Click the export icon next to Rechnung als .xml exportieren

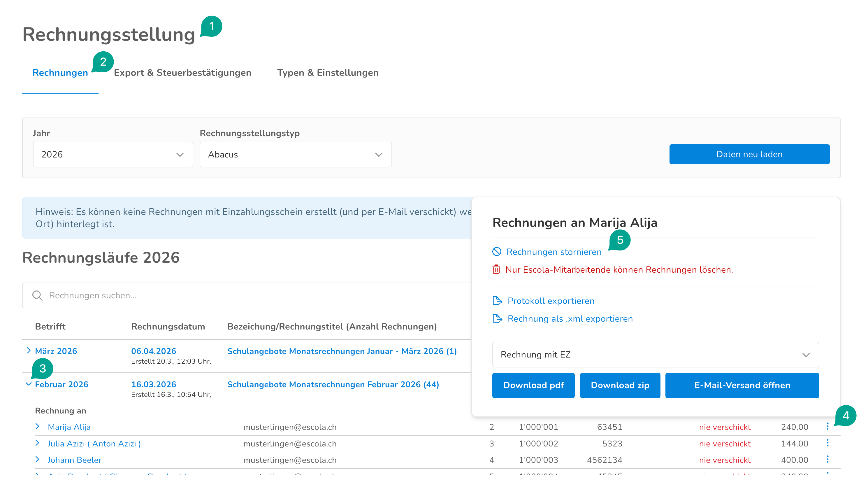497,318
